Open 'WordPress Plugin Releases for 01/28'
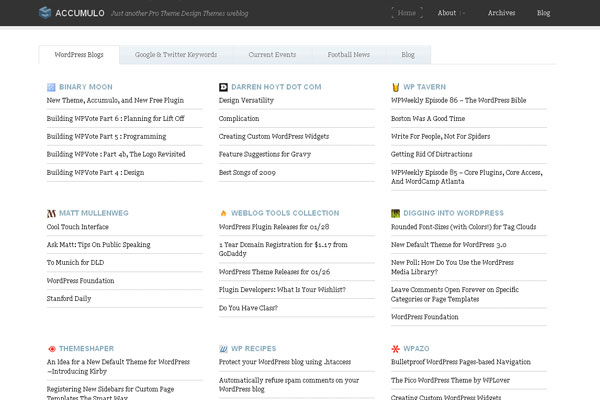This screenshot has width=600, height=400. (x=274, y=227)
